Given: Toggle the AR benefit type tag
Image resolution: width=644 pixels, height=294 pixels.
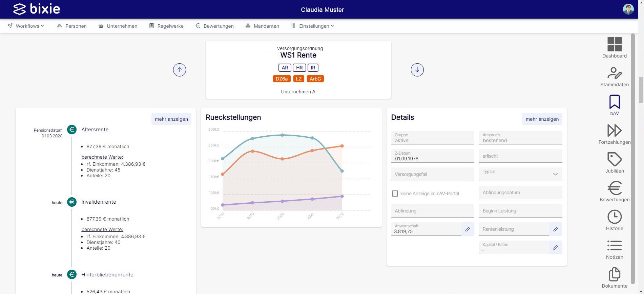Looking at the screenshot, I should pos(285,68).
